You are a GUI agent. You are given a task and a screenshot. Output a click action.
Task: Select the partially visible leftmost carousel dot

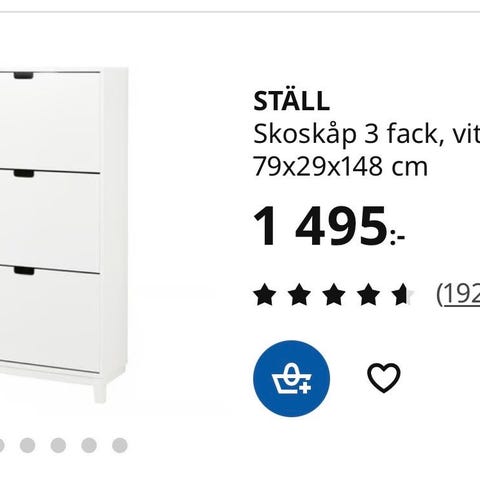tap(2, 445)
